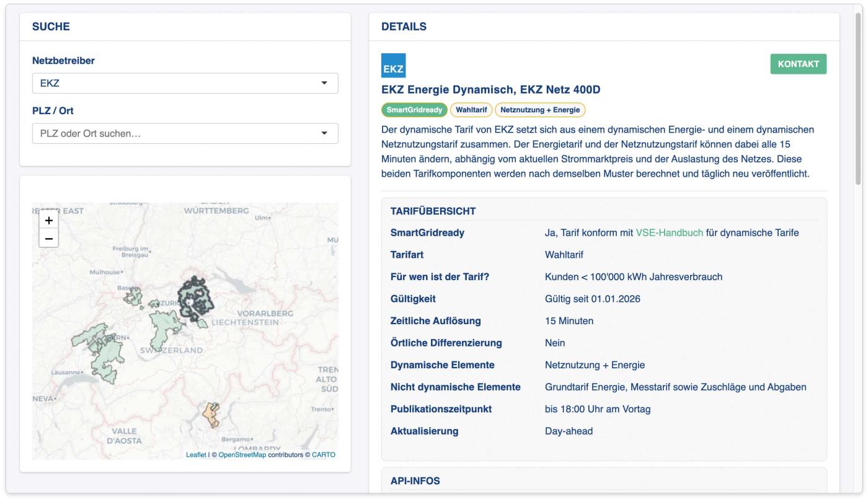868x499 pixels.
Task: Click the SmartGridready badge
Action: 414,110
